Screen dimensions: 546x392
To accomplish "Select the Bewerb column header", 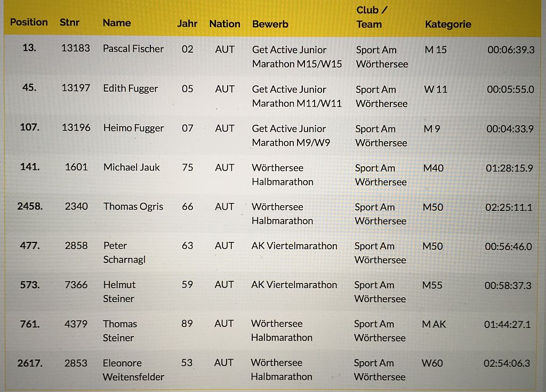I will coord(270,24).
